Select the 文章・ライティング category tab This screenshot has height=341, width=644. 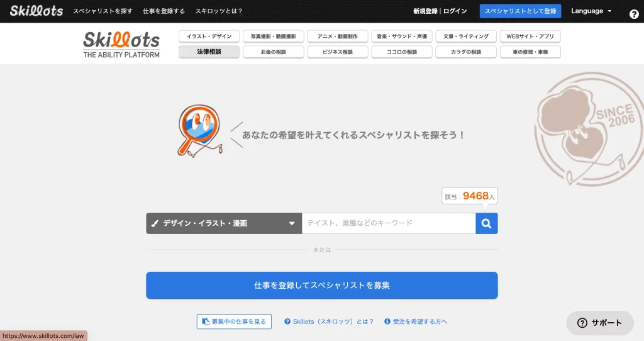[466, 36]
